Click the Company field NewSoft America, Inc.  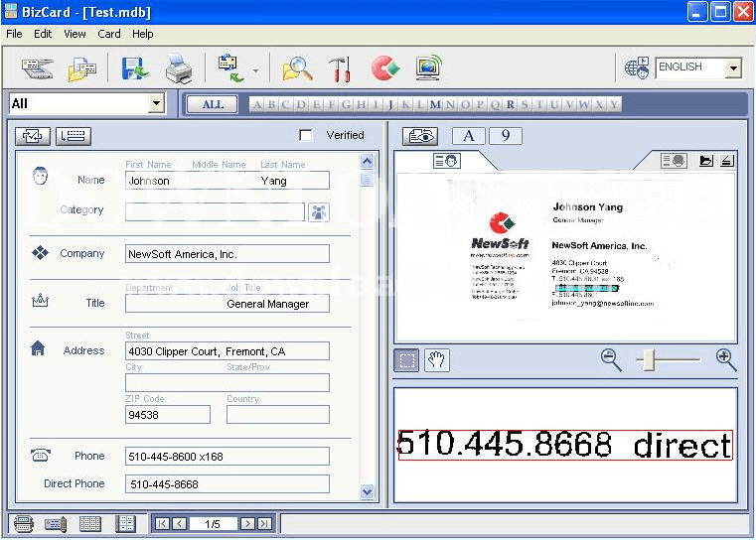(227, 254)
